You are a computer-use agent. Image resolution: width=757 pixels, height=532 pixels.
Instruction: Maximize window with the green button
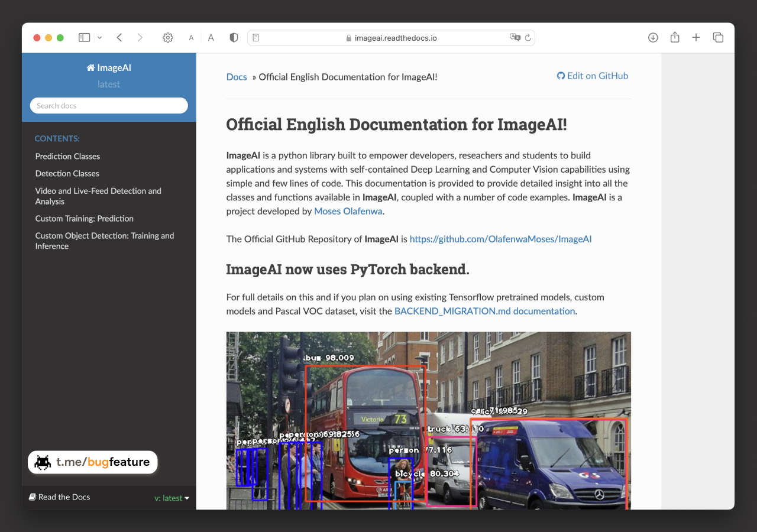pos(60,38)
